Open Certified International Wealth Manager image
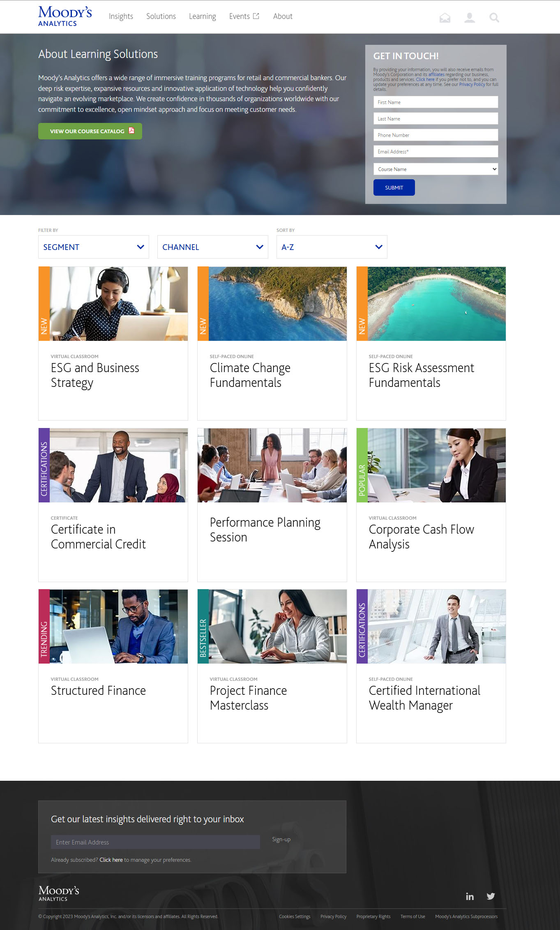The width and height of the screenshot is (560, 930). (437, 627)
